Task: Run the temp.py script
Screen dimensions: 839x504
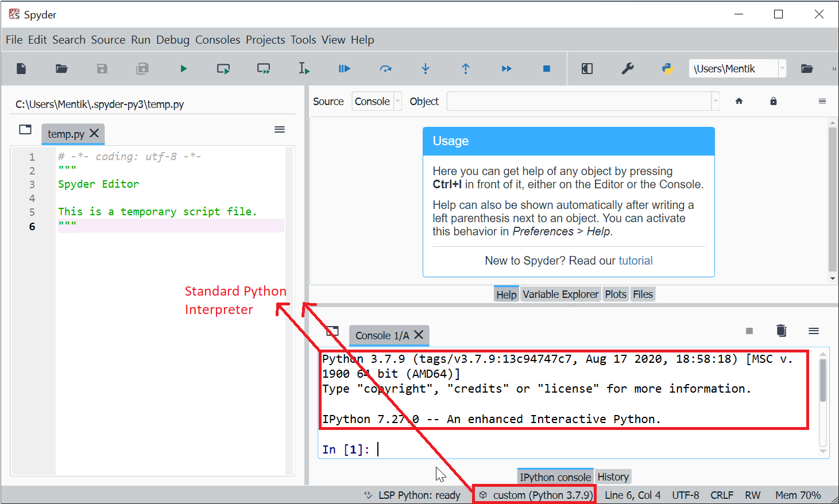Action: (183, 68)
